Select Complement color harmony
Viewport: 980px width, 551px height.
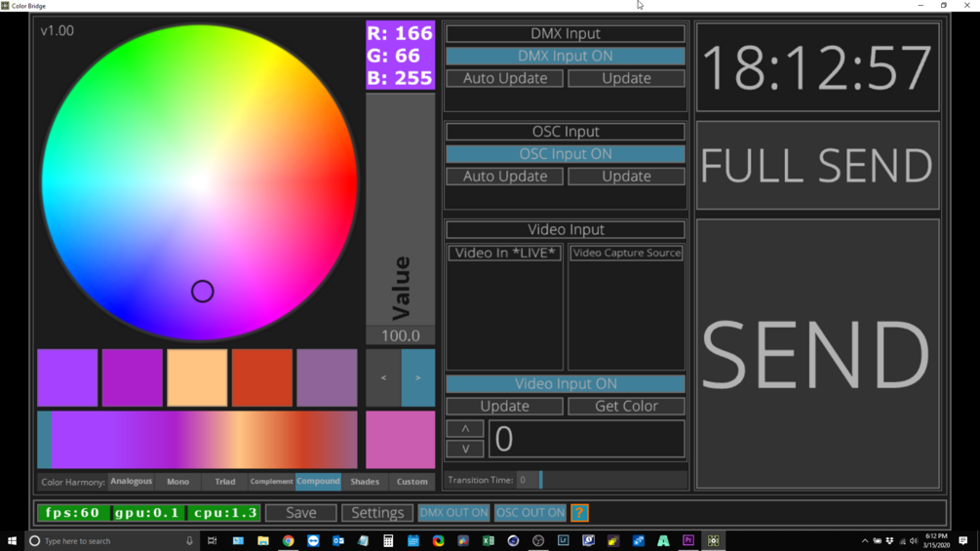click(x=271, y=481)
